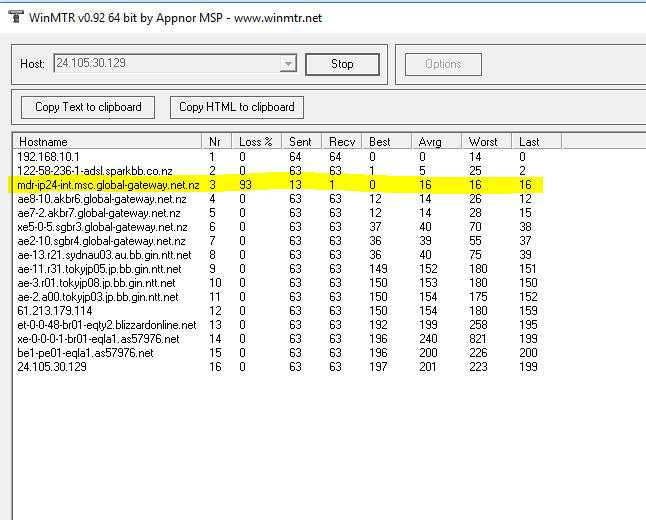Click the 258 worst value for hop 13
Image resolution: width=646 pixels, height=520 pixels.
pos(478,325)
